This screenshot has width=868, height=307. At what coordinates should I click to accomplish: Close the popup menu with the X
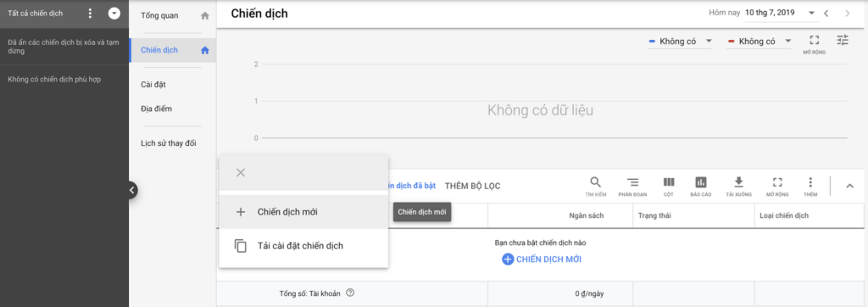240,172
